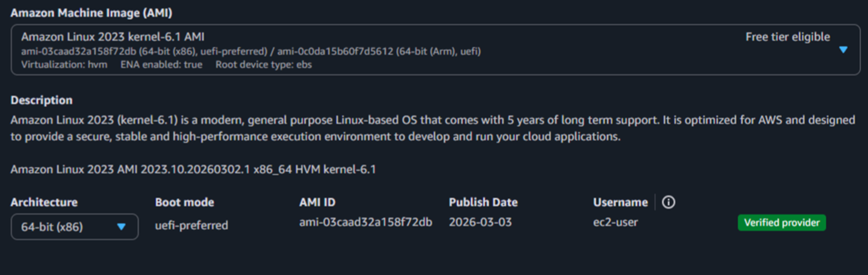Click the uefi-preferred boot mode value
868x275 pixels.
coord(191,225)
